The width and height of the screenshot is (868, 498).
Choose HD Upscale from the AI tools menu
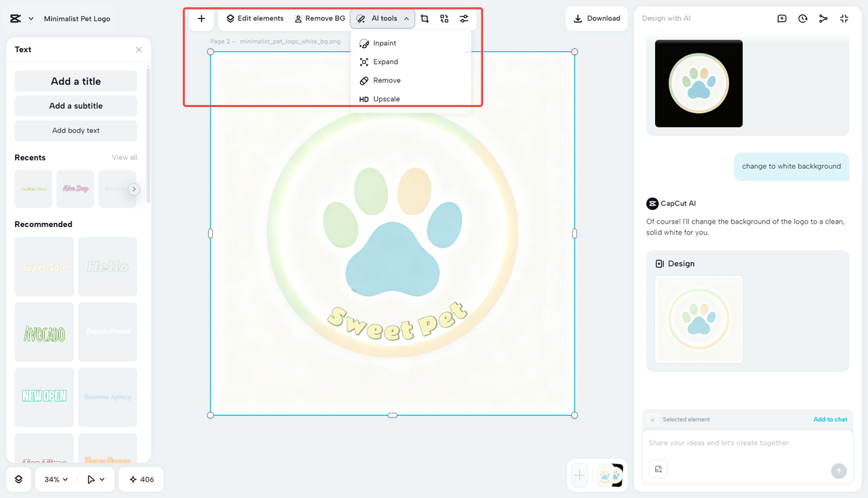coord(387,98)
